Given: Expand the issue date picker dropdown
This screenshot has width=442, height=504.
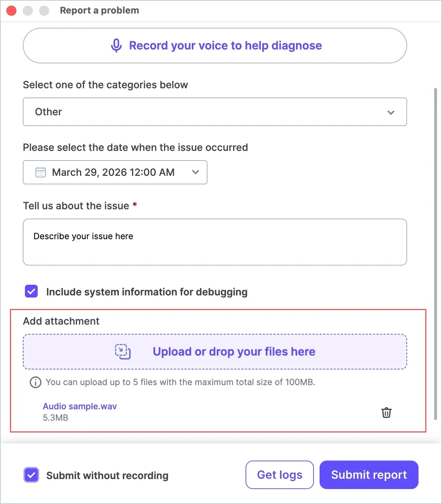Looking at the screenshot, I should click(195, 172).
